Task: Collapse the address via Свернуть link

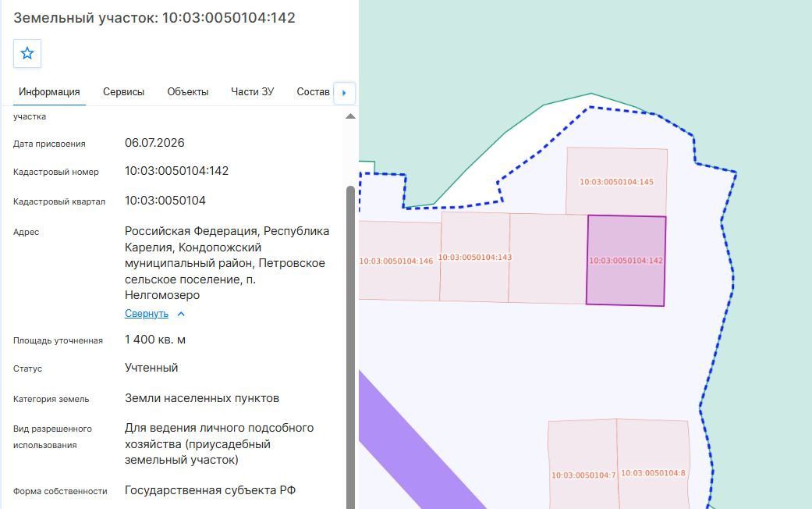Action: pos(147,314)
